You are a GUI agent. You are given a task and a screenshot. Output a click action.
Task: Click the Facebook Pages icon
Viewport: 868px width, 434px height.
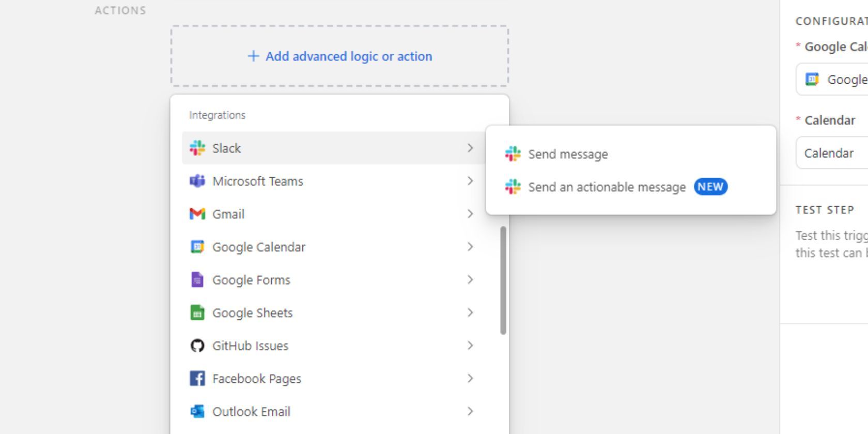197,379
